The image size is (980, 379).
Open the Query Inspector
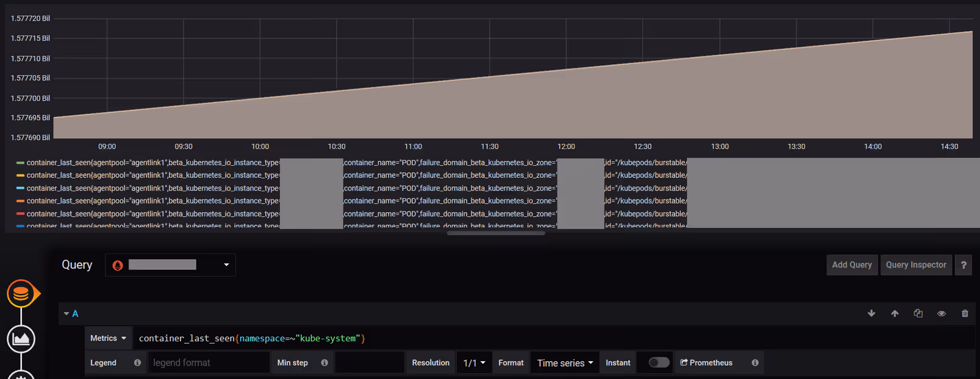tap(916, 265)
